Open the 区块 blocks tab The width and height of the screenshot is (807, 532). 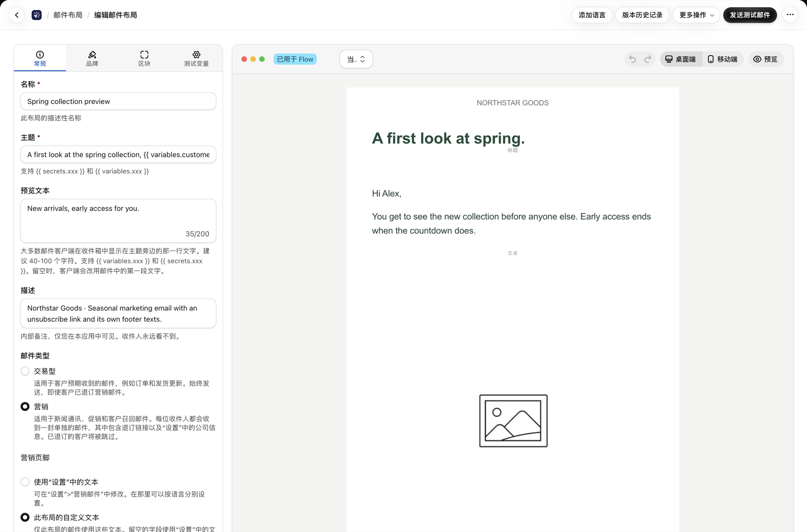[x=144, y=58]
